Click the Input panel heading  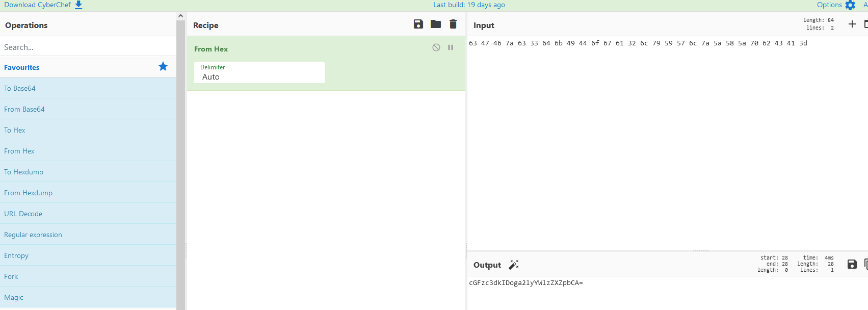pyautogui.click(x=484, y=25)
